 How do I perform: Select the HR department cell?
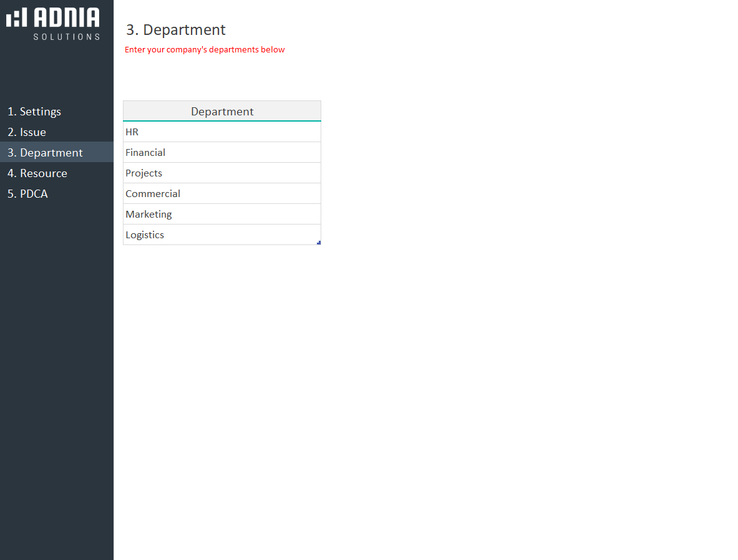[222, 132]
